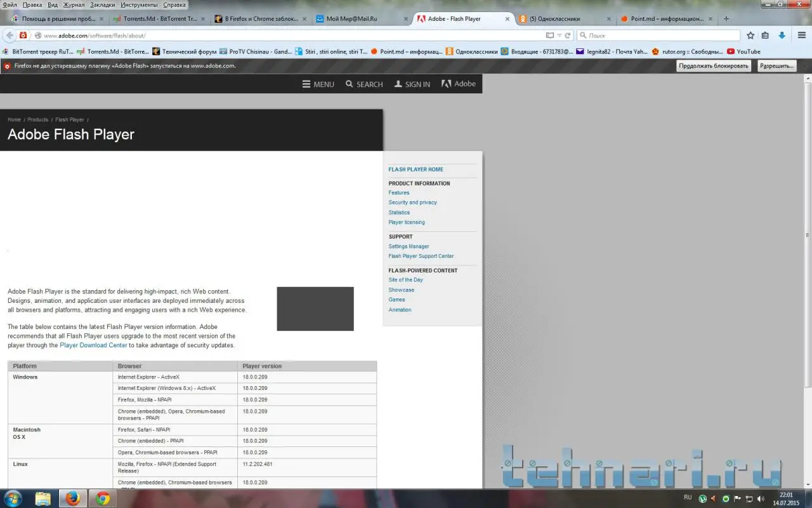The height and width of the screenshot is (508, 812).
Task: Click the Firefox taskbar icon
Action: (x=73, y=498)
